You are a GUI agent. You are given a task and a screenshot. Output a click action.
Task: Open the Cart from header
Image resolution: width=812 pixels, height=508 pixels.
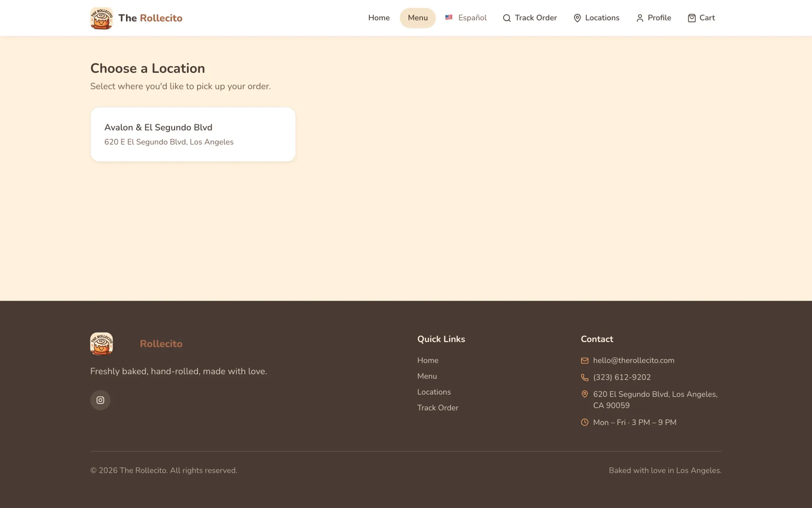click(701, 18)
